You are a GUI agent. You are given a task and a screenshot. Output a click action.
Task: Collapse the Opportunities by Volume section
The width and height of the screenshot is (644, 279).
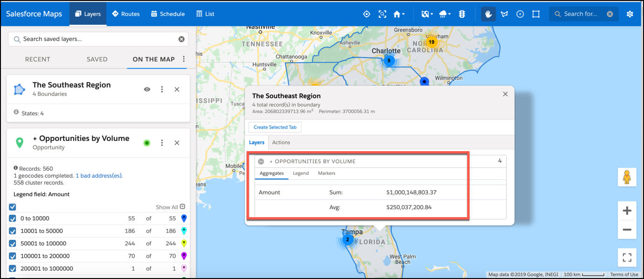coord(261,161)
